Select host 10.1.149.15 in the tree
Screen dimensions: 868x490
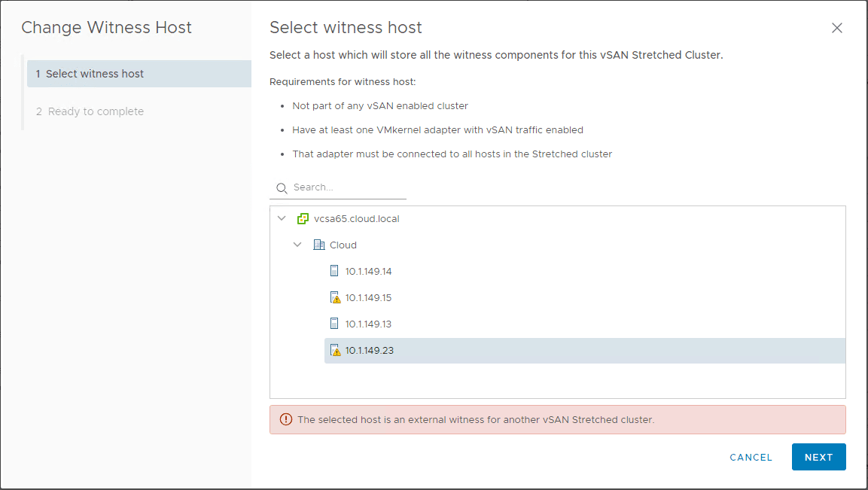(x=368, y=297)
